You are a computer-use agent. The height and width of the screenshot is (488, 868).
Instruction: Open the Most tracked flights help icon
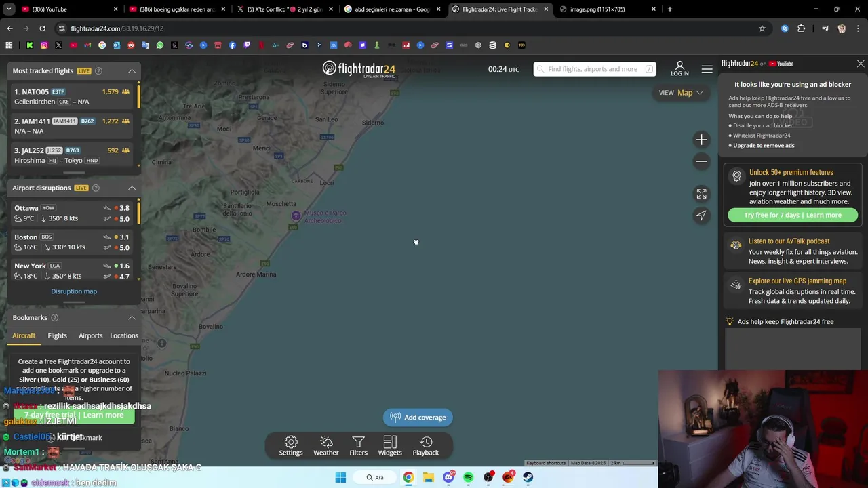98,71
